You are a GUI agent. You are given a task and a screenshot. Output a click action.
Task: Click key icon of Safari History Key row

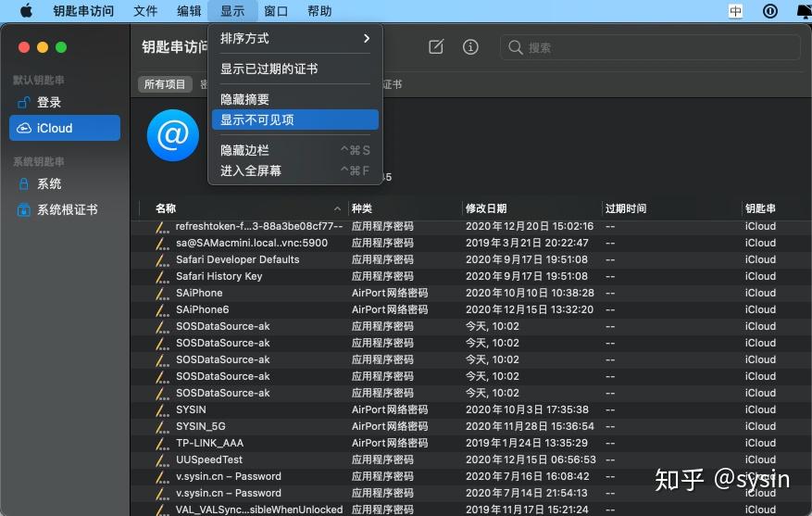pyautogui.click(x=162, y=277)
